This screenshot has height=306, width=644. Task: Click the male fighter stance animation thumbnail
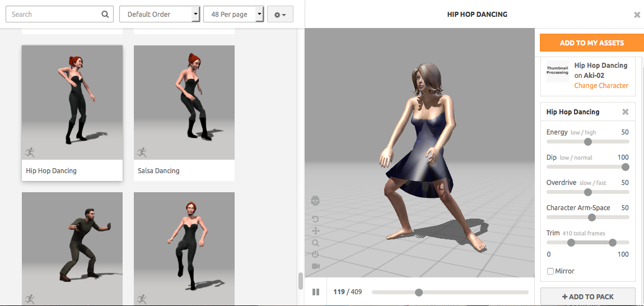click(72, 248)
